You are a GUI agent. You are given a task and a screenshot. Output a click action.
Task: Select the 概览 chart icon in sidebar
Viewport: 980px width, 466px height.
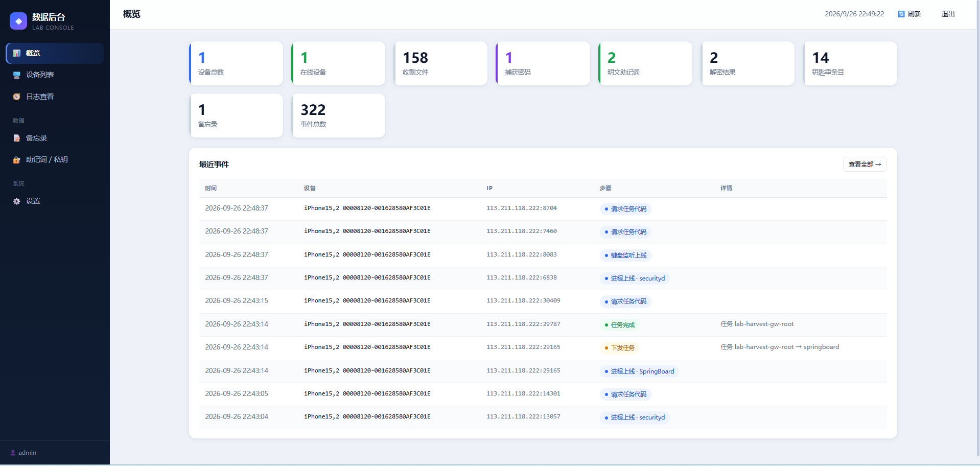[17, 53]
